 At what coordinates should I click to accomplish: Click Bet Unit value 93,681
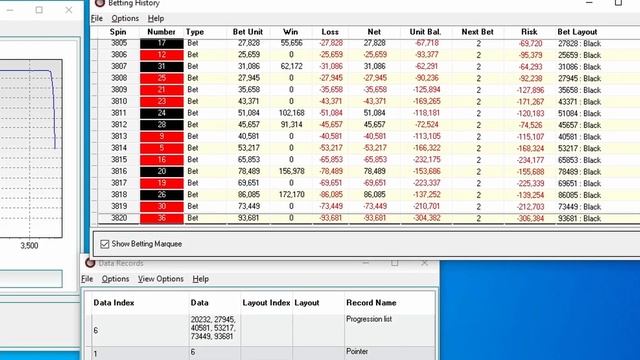pyautogui.click(x=248, y=218)
